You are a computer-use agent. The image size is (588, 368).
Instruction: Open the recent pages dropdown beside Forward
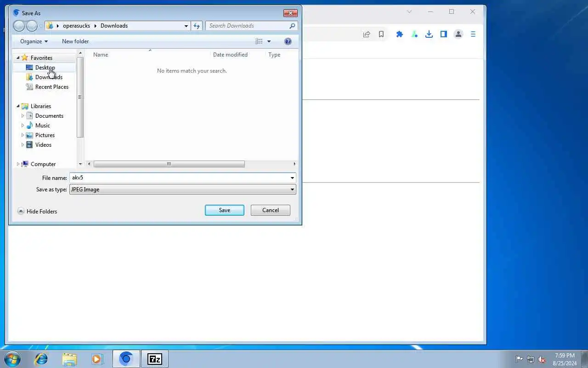(41, 26)
